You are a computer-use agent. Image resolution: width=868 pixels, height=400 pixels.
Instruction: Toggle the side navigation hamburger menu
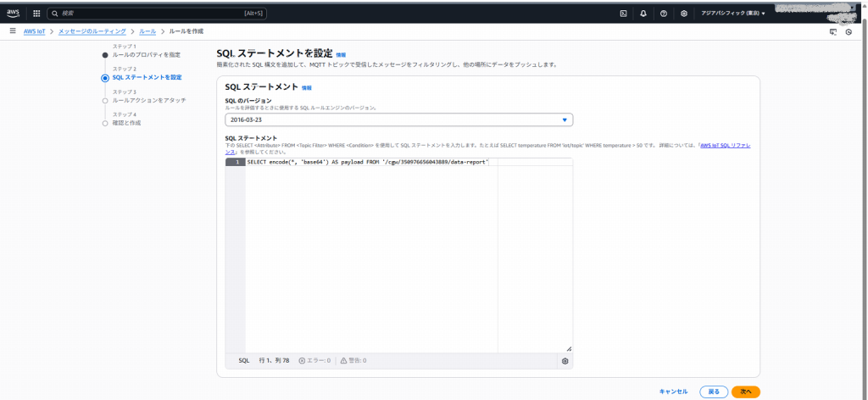(12, 31)
